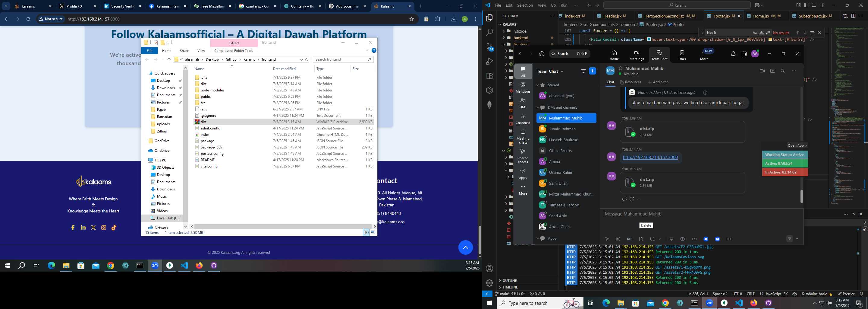868x309 pixels.
Task: Click the Instagram icon in Kalaams footer
Action: (104, 228)
